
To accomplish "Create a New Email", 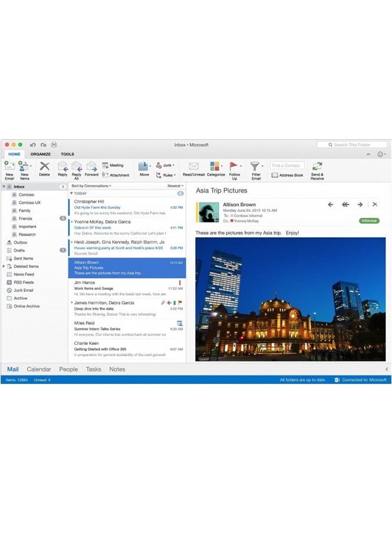I will click(10, 170).
